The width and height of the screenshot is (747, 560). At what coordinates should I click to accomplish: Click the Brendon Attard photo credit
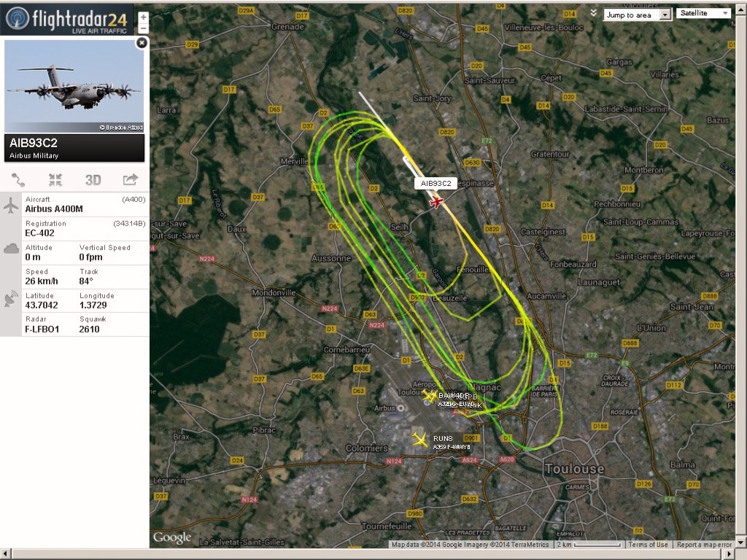coord(121,128)
